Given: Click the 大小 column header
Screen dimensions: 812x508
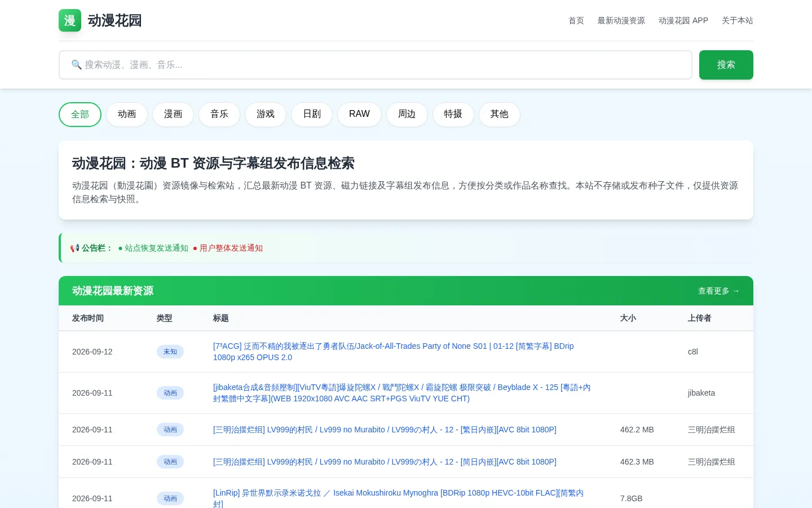Looking at the screenshot, I should coord(628,318).
